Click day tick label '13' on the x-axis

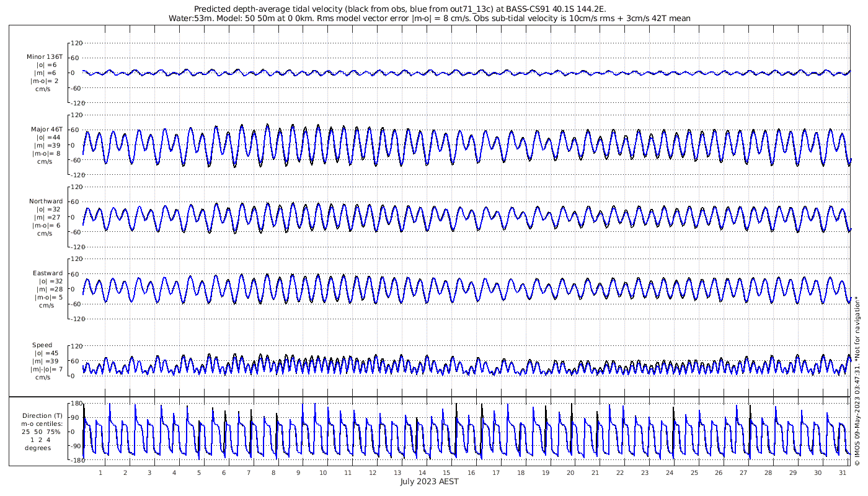click(397, 472)
